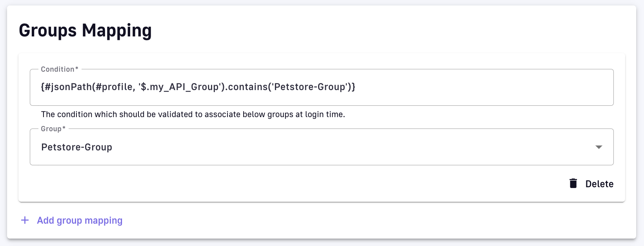Click the Condition field label

58,69
